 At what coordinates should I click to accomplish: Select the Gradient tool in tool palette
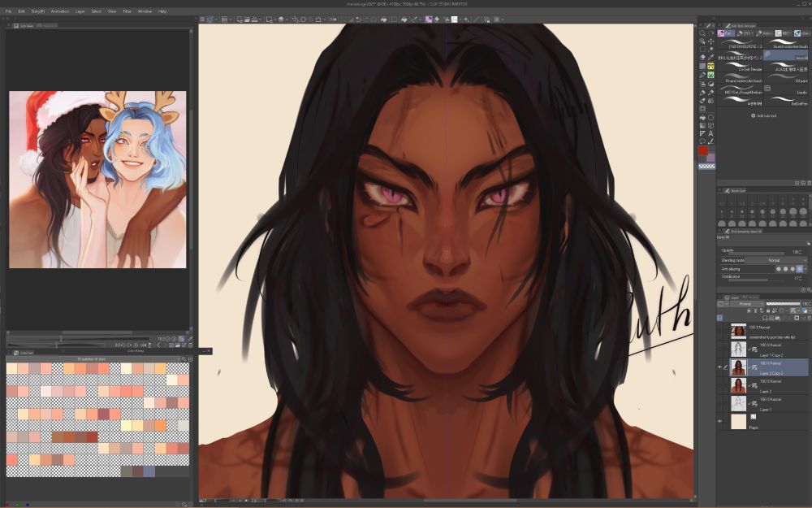coord(702,125)
